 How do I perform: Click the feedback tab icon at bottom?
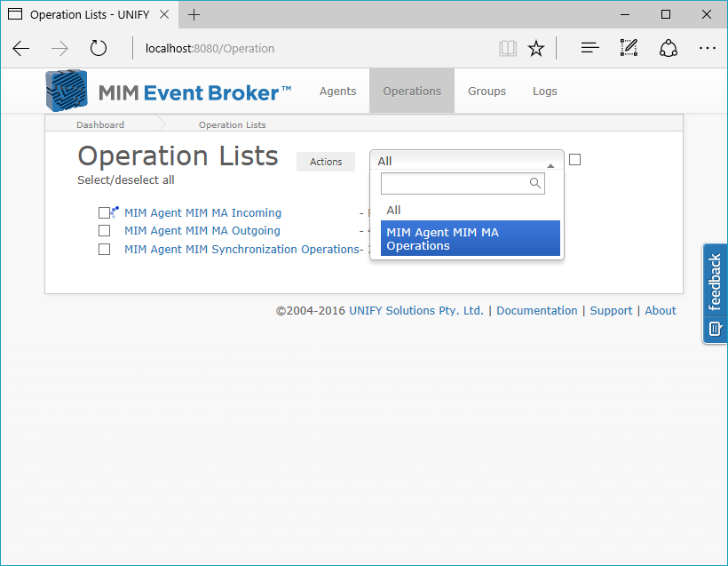(715, 329)
